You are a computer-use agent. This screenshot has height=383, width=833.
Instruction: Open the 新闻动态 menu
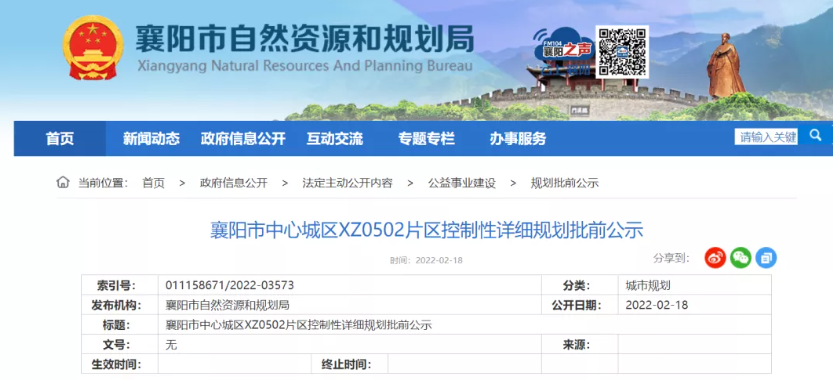tap(151, 139)
